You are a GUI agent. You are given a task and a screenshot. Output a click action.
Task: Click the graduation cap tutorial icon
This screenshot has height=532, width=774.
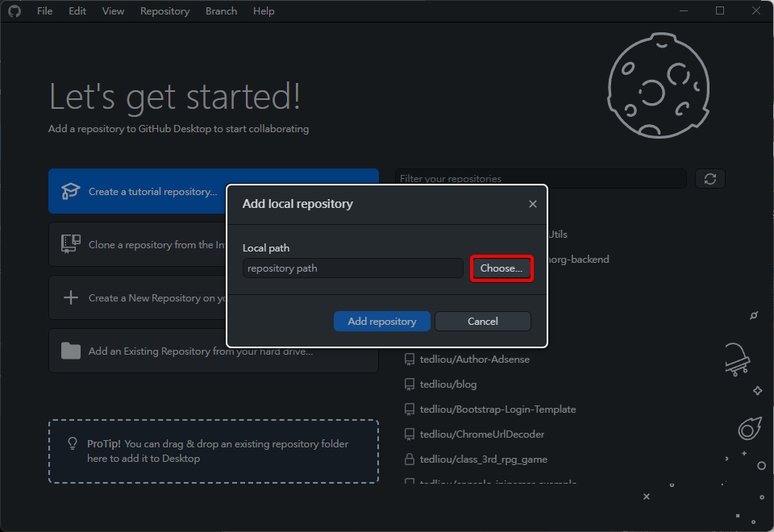(71, 191)
